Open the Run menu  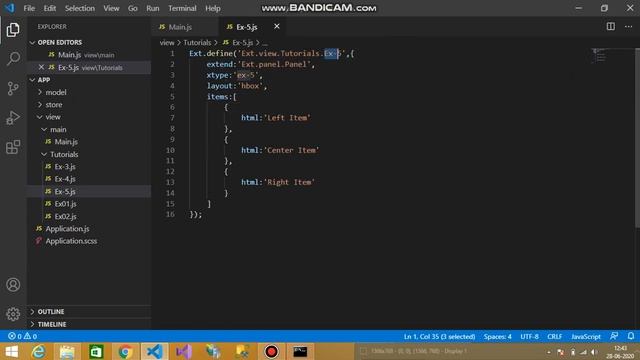[x=153, y=8]
